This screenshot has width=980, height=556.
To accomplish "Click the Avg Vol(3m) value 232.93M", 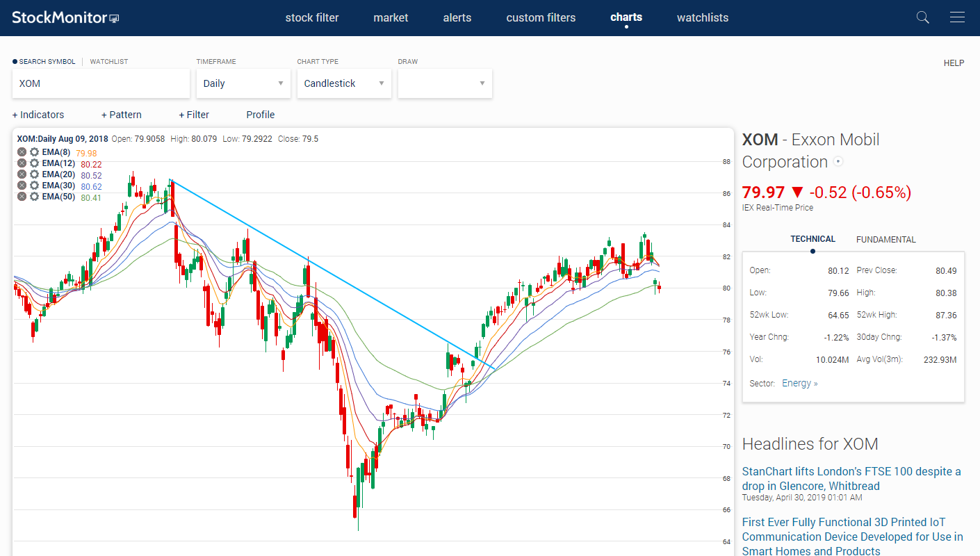I will pyautogui.click(x=939, y=360).
